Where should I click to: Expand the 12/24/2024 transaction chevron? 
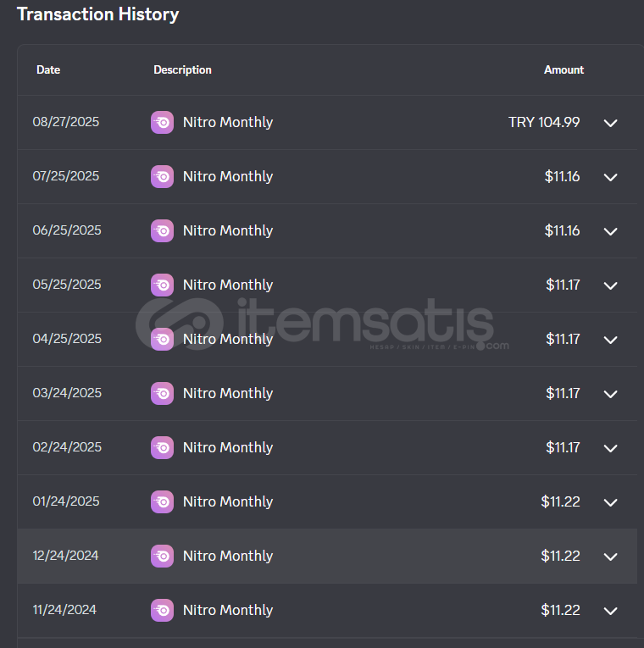tap(610, 557)
